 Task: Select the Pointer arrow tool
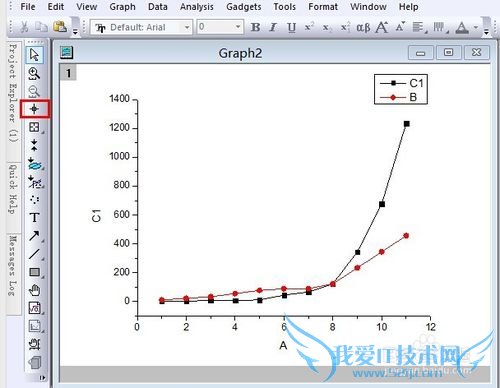(34, 55)
